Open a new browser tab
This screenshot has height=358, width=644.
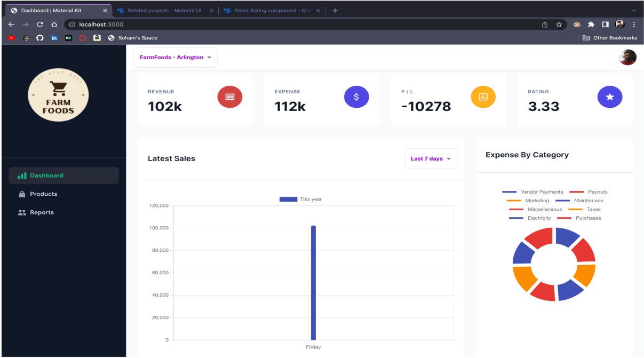(335, 10)
